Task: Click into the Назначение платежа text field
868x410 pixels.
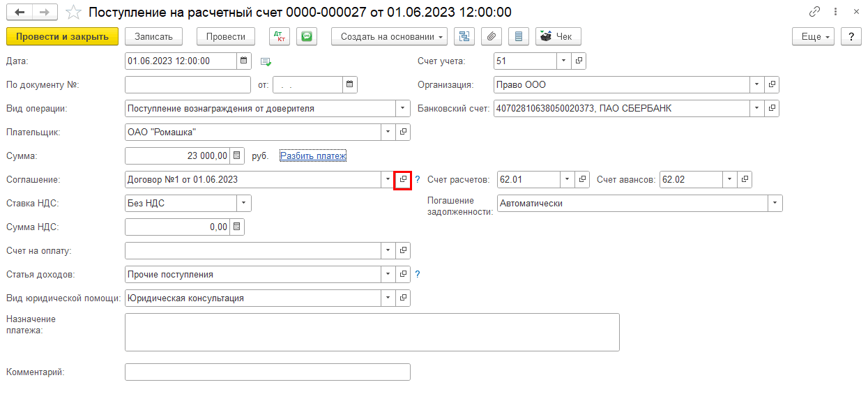Action: point(372,332)
